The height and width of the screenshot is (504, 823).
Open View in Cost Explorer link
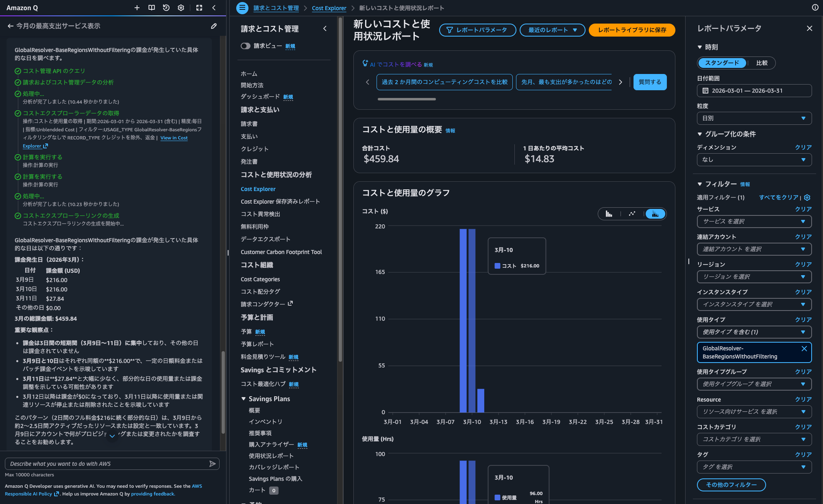pyautogui.click(x=174, y=138)
